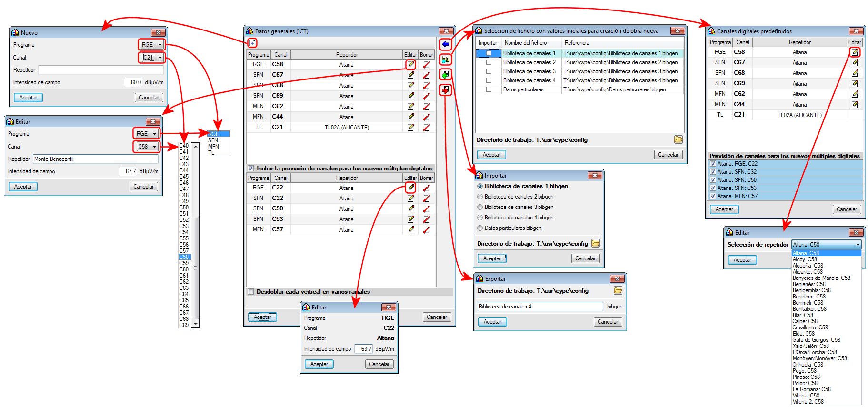Click the red arrow export icon

[x=446, y=89]
